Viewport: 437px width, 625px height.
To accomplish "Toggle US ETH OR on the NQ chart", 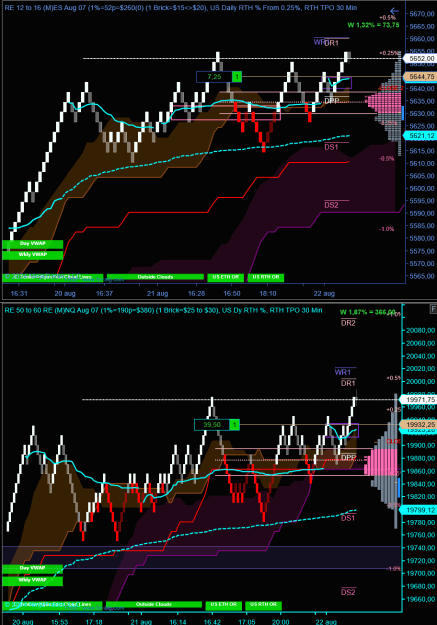I will click(223, 605).
